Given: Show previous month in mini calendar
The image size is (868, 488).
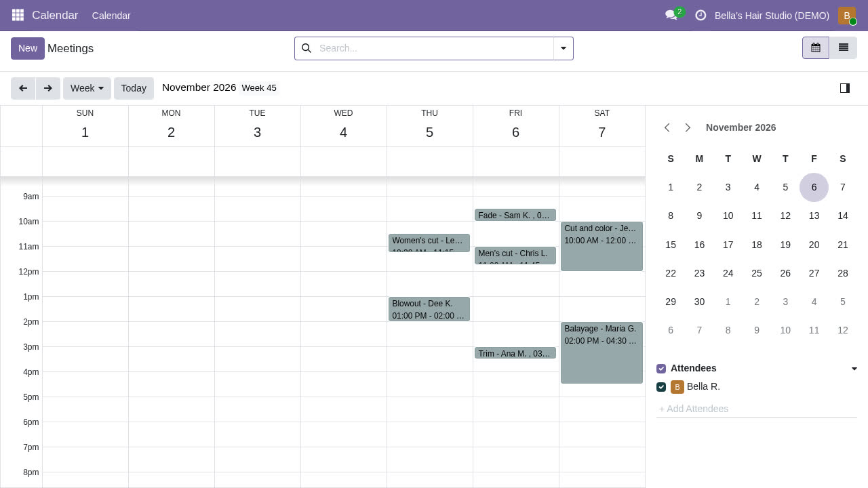Looking at the screenshot, I should pyautogui.click(x=667, y=127).
